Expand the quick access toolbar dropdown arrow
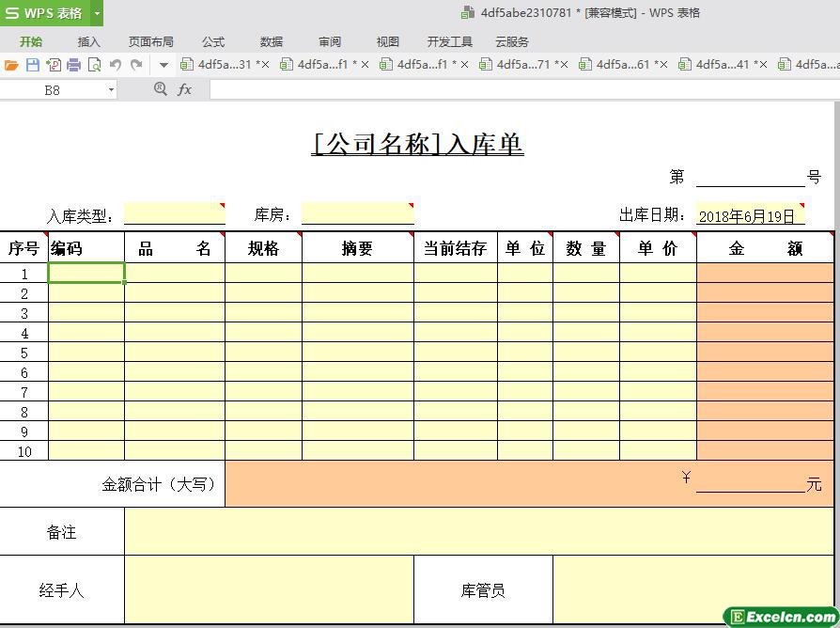The width and height of the screenshot is (840, 628). (163, 65)
